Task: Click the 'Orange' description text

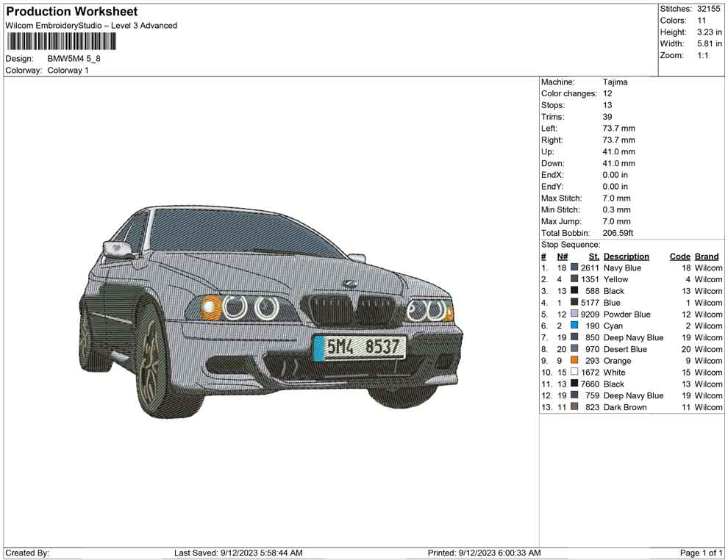Action: tap(617, 361)
